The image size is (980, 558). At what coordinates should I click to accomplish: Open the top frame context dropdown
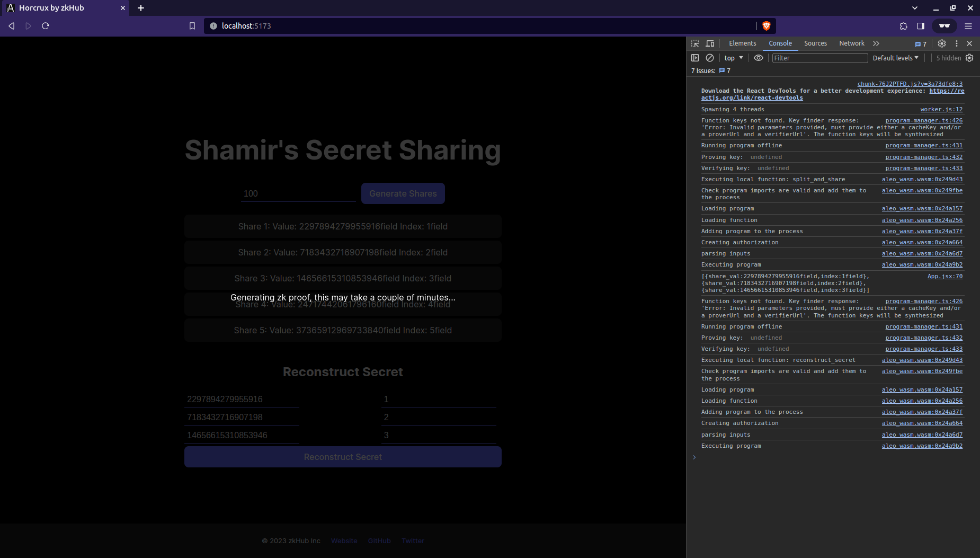[x=733, y=58]
